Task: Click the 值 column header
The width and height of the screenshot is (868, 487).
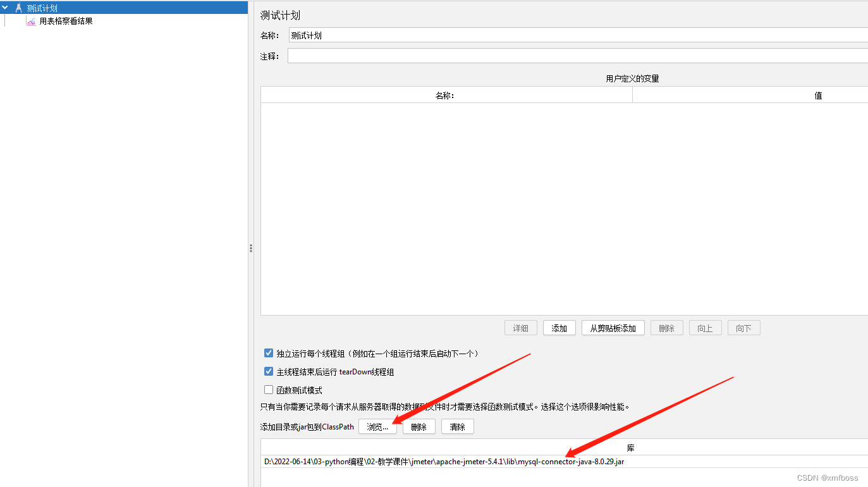Action: (750, 96)
